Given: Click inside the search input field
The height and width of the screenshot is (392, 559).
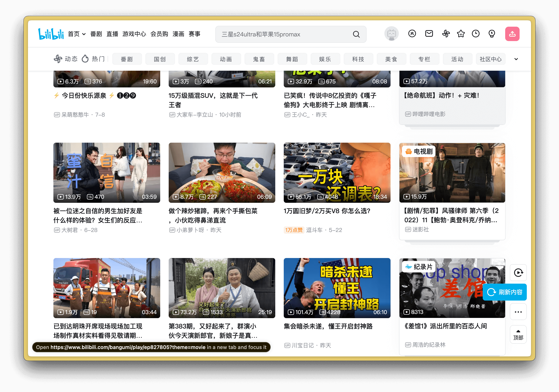Looking at the screenshot, I should pyautogui.click(x=280, y=34).
